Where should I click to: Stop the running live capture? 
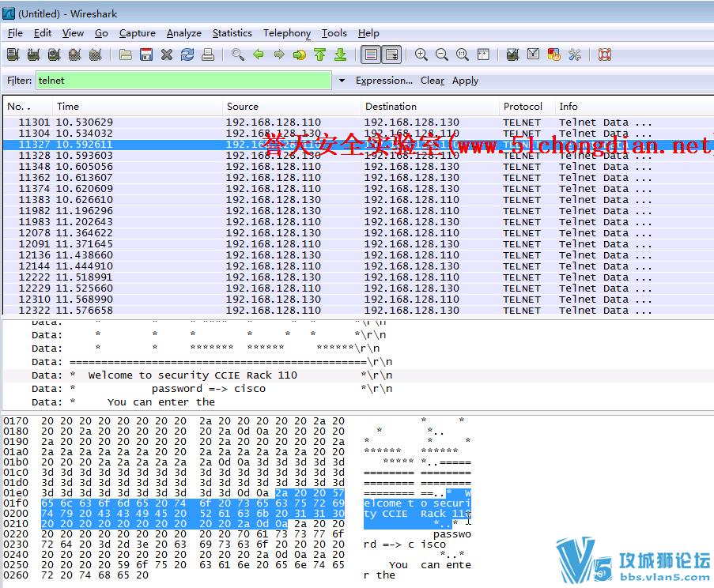coord(74,55)
